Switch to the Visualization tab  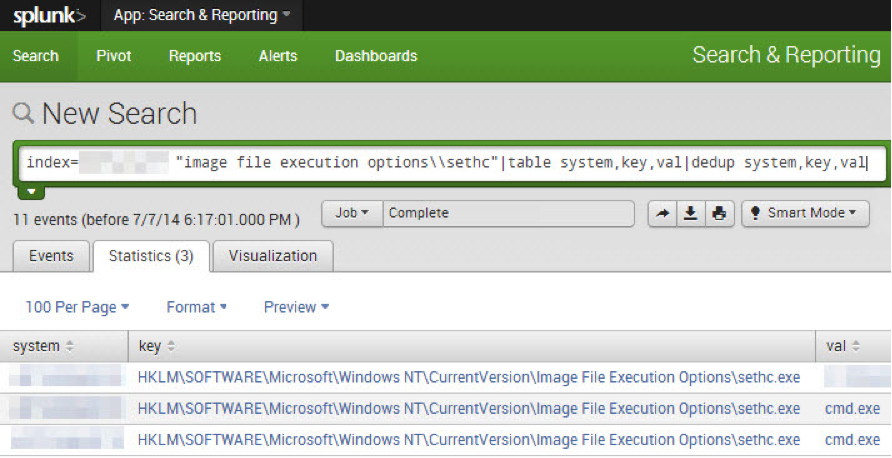[x=272, y=256]
